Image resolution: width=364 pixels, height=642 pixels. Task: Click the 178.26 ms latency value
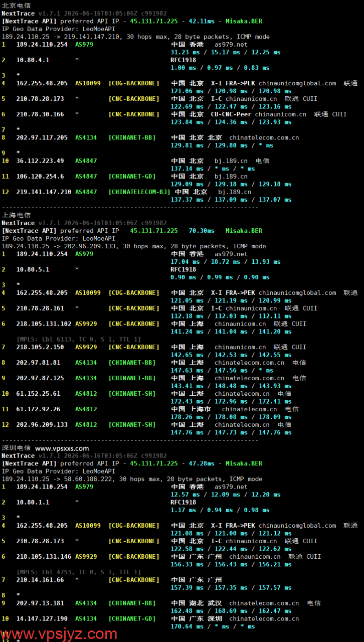point(187,417)
